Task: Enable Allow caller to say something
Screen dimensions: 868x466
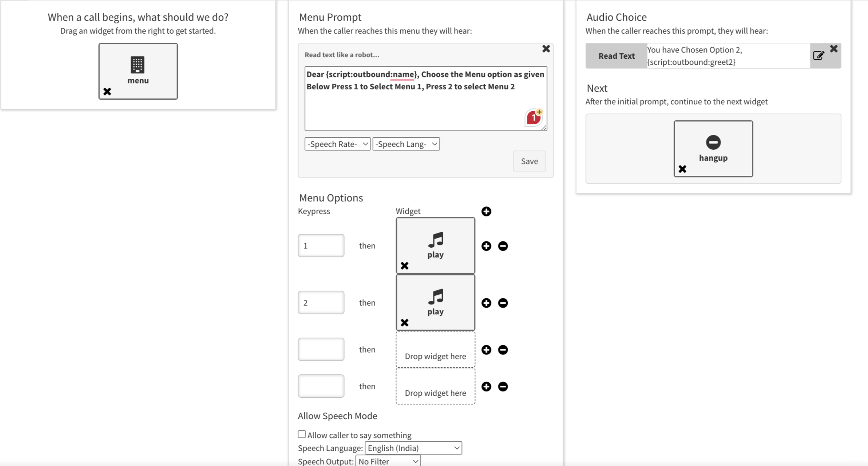Action: point(301,433)
